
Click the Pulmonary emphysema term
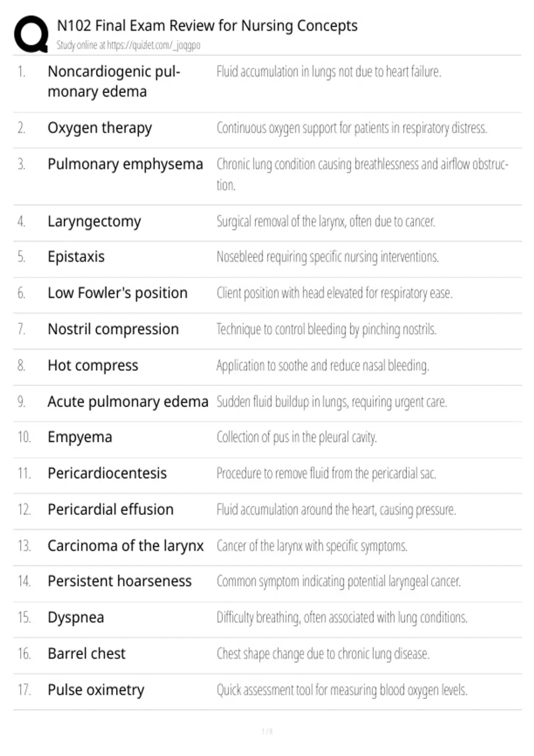125,164
